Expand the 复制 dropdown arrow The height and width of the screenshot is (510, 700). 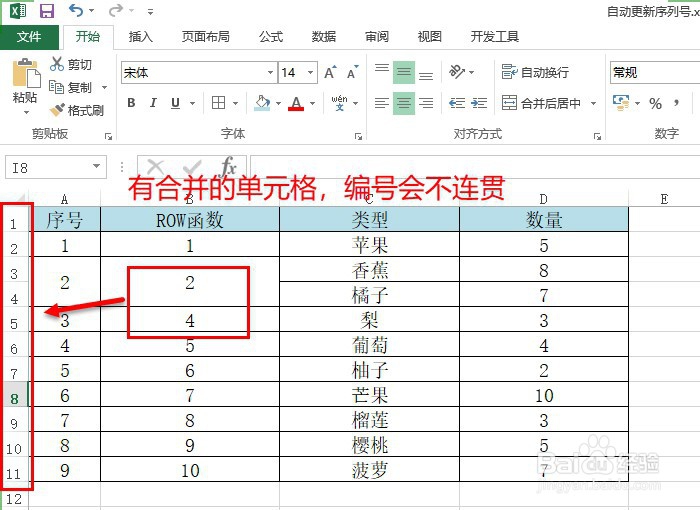pyautogui.click(x=104, y=88)
